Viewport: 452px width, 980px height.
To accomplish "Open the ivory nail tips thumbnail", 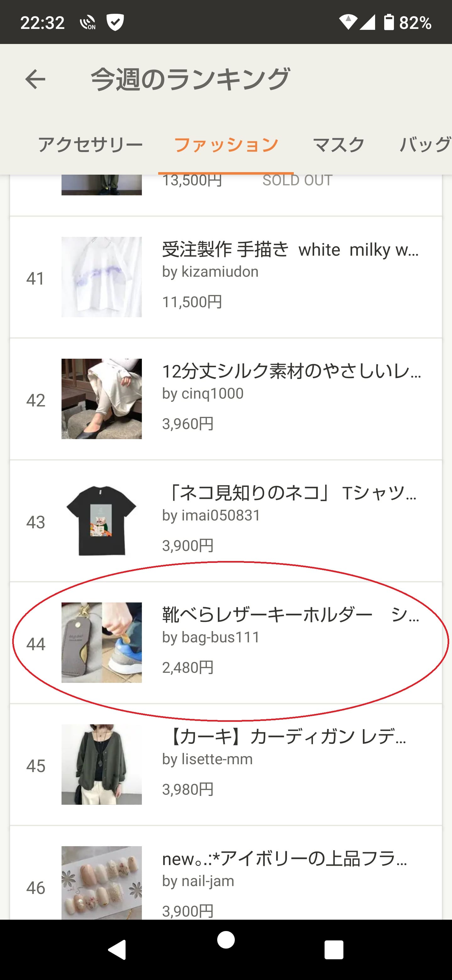I will pyautogui.click(x=101, y=883).
